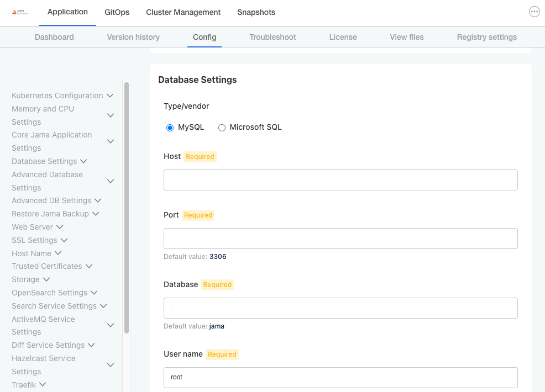Go to OpenSearch Settings sidebar link
The height and width of the screenshot is (392, 545).
(x=49, y=293)
